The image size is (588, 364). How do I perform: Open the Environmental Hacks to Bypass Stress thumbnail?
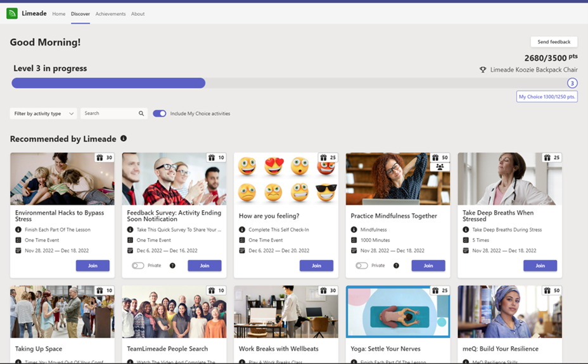(x=62, y=179)
